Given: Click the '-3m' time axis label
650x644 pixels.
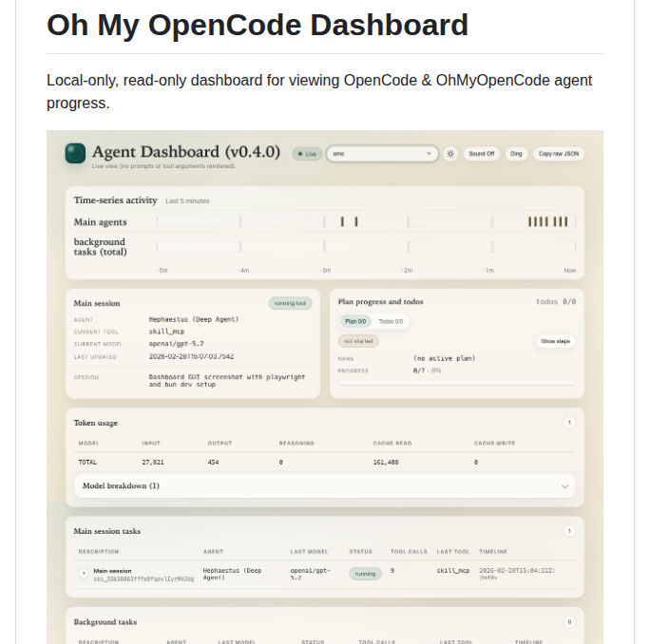Looking at the screenshot, I should coord(325,270).
